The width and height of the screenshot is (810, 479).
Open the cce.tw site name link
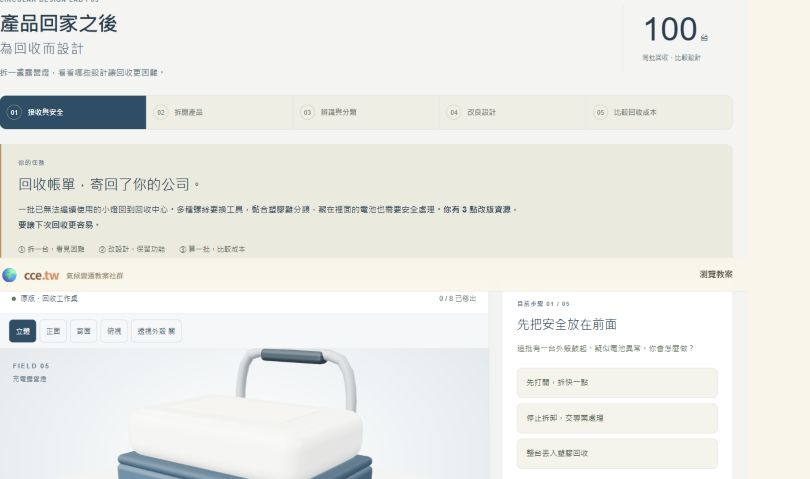click(41, 275)
